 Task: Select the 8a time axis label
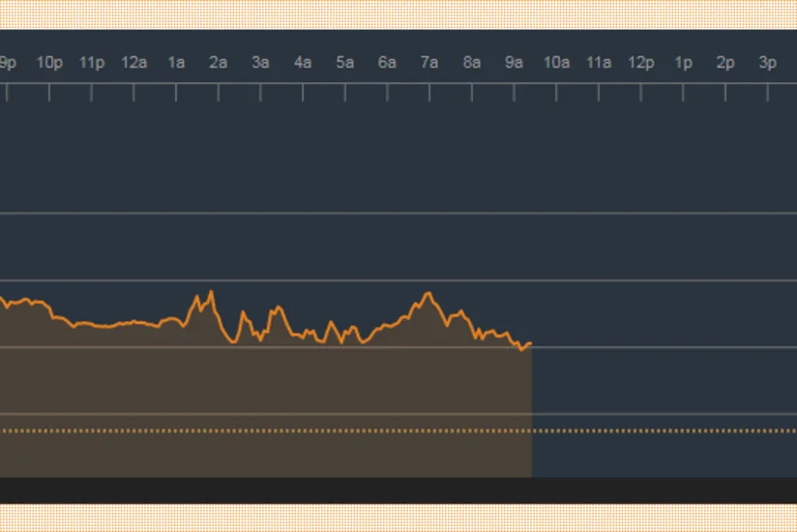coord(472,63)
